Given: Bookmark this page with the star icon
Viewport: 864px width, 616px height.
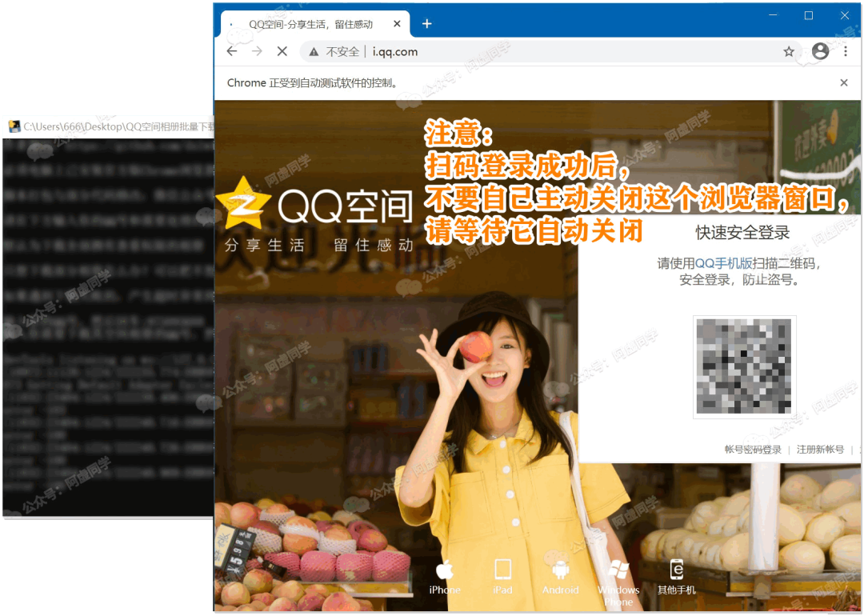Looking at the screenshot, I should [x=789, y=52].
